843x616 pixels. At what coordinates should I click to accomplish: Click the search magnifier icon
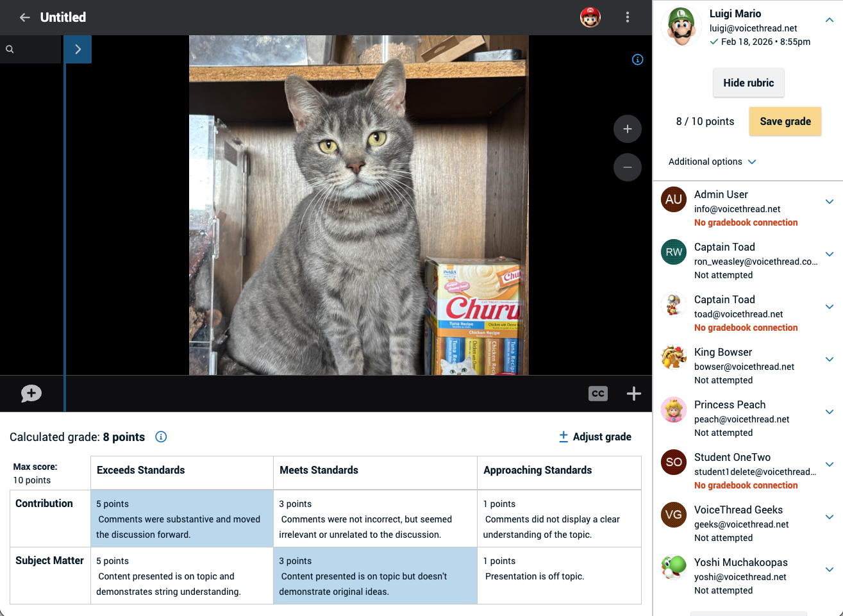pos(10,49)
